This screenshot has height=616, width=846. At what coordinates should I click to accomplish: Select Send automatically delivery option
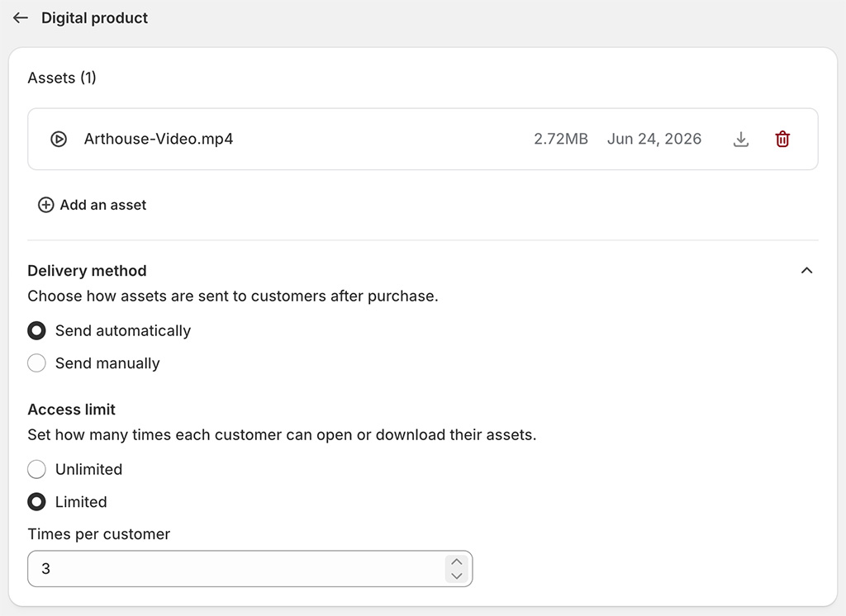[x=36, y=330]
